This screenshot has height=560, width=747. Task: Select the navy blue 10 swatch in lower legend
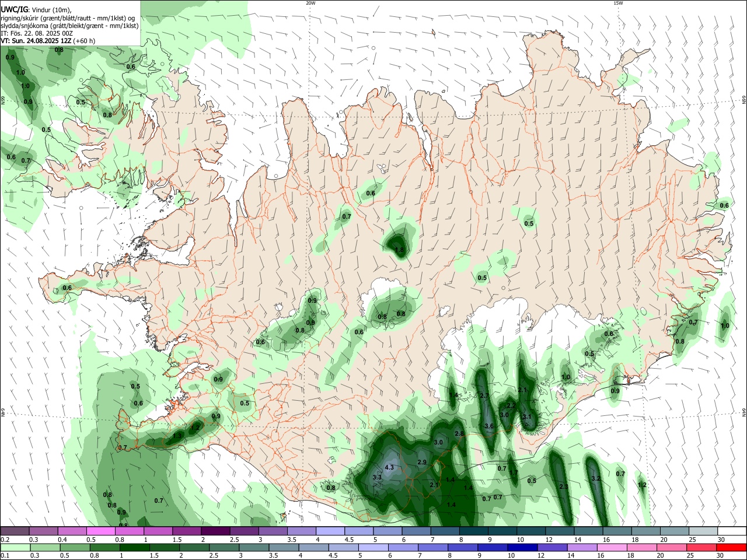click(x=522, y=547)
